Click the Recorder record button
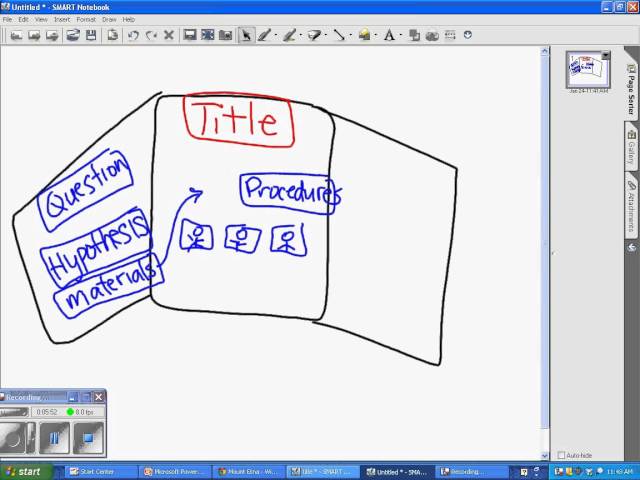The width and height of the screenshot is (640, 480). coord(12,439)
